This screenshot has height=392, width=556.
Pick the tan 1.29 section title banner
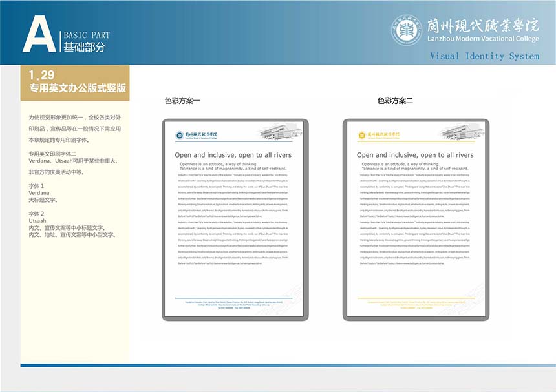tap(74, 82)
